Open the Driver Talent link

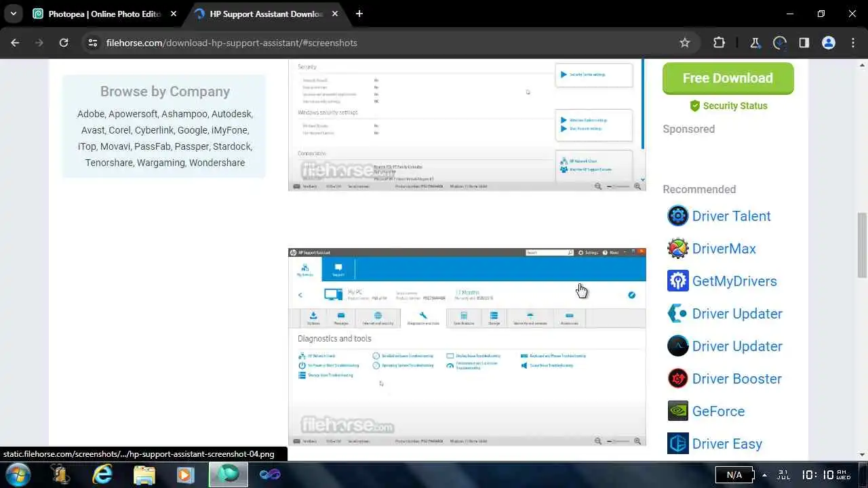(x=731, y=216)
